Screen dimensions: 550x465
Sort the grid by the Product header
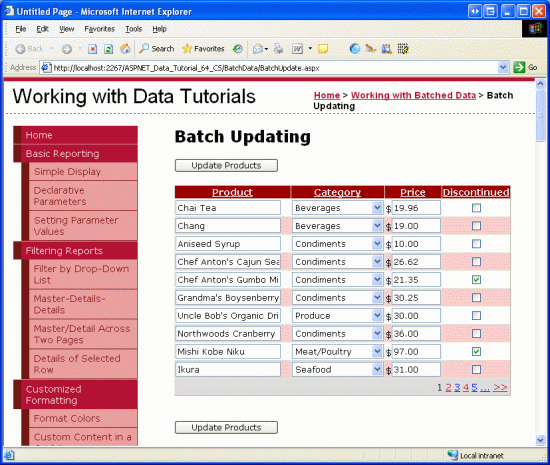[232, 192]
